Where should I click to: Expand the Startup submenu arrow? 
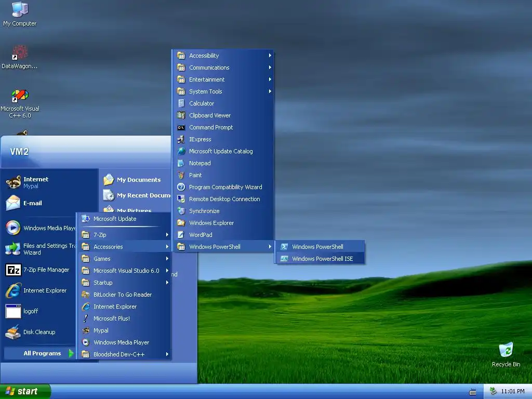[167, 282]
